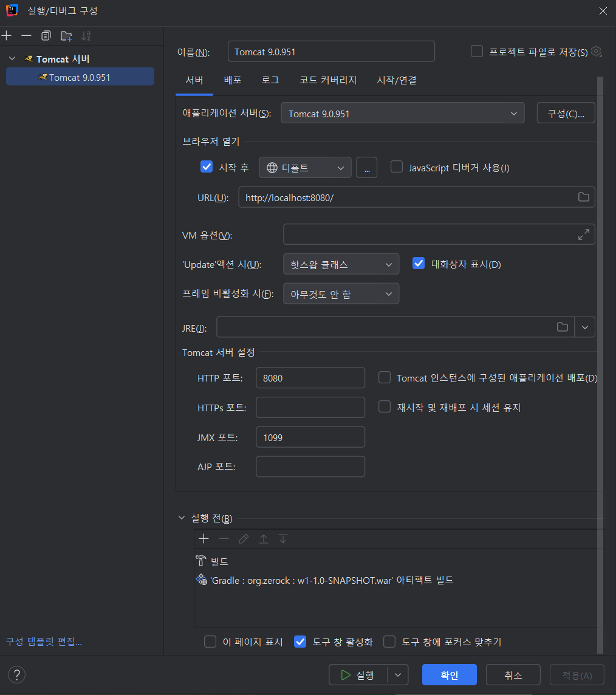Open the JRE dropdown arrow
This screenshot has width=616, height=695.
(x=585, y=327)
